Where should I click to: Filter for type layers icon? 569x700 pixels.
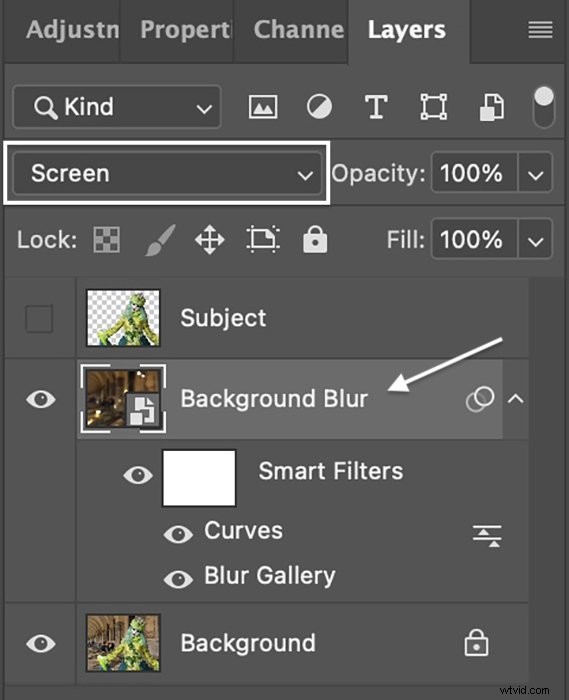(x=376, y=107)
